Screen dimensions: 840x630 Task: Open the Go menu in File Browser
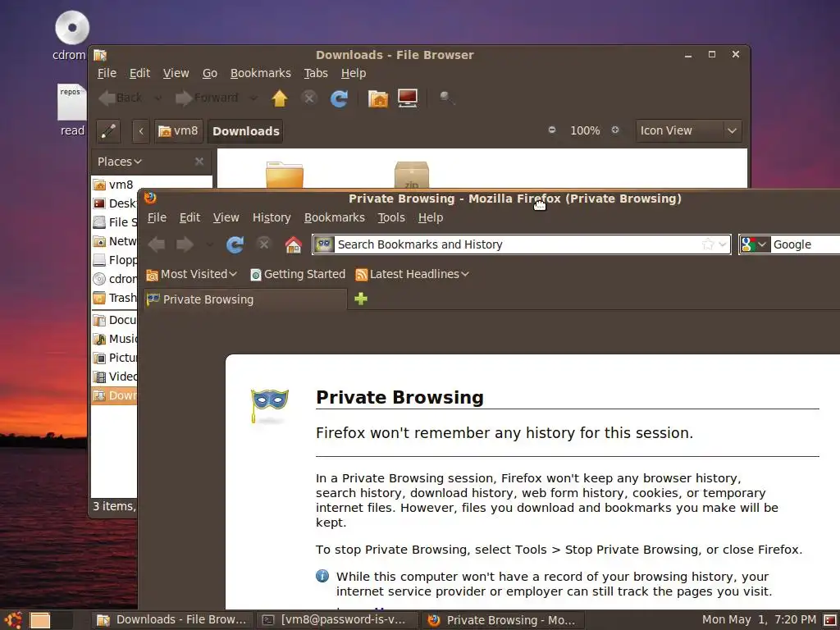(x=209, y=73)
